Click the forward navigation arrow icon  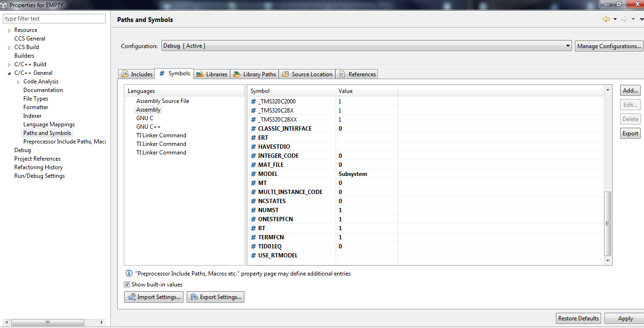[x=624, y=19]
